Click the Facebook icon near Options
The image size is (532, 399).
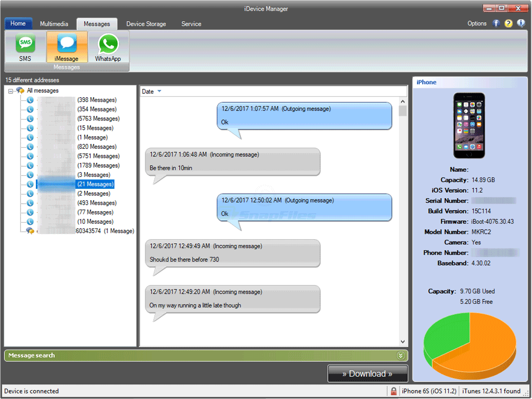[x=496, y=23]
